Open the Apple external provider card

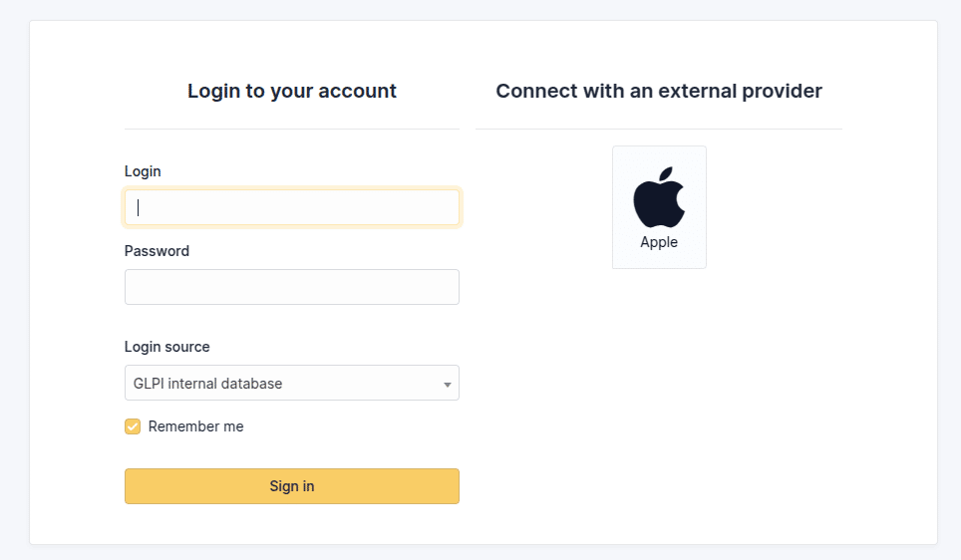(659, 207)
